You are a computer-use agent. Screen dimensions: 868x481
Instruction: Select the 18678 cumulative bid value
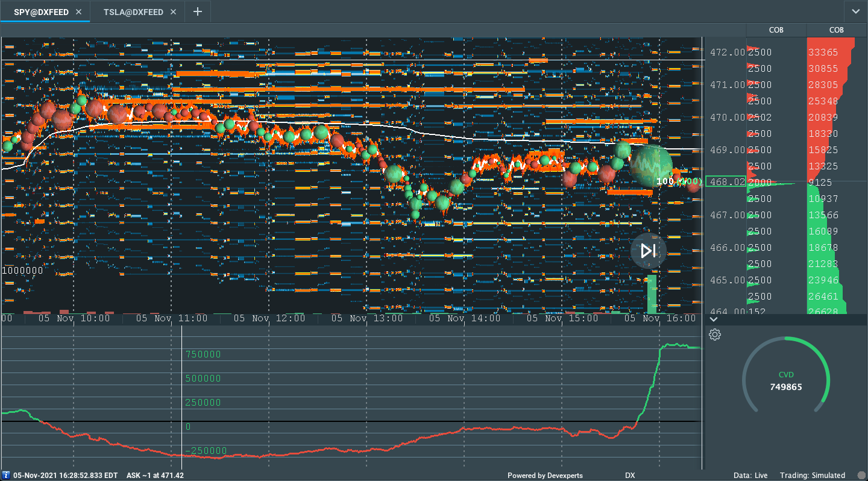tap(823, 248)
